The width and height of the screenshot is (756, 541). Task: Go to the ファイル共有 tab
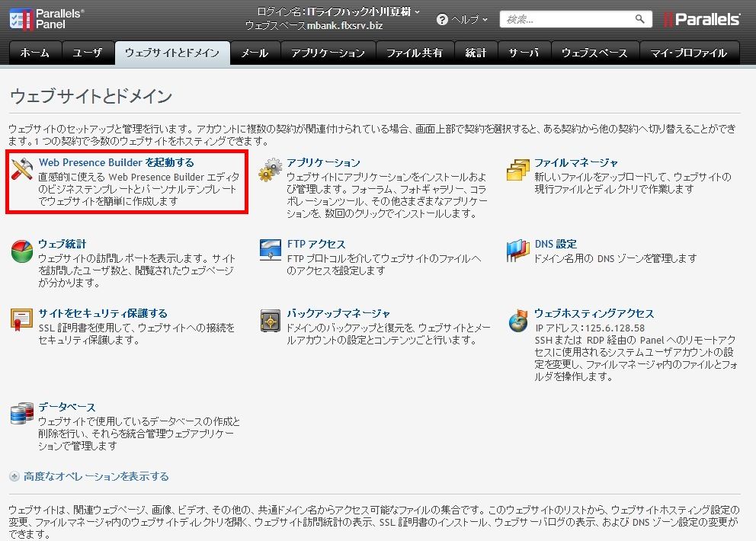(x=415, y=53)
